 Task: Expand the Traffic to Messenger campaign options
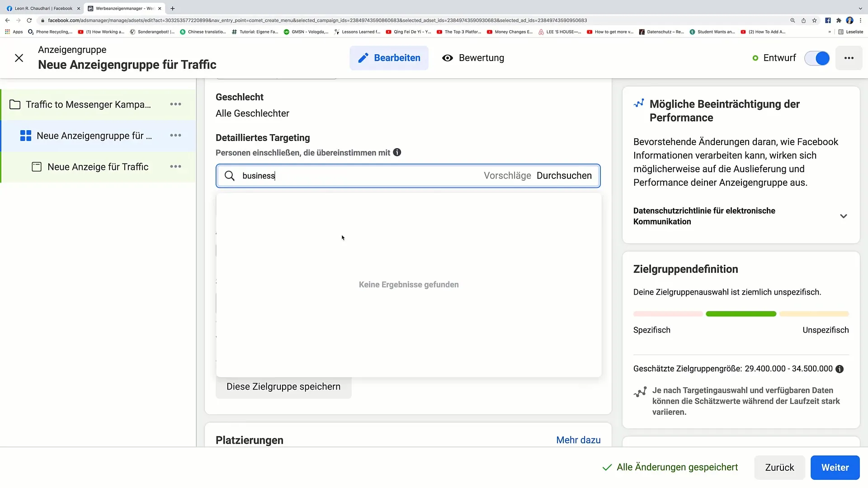tap(175, 104)
